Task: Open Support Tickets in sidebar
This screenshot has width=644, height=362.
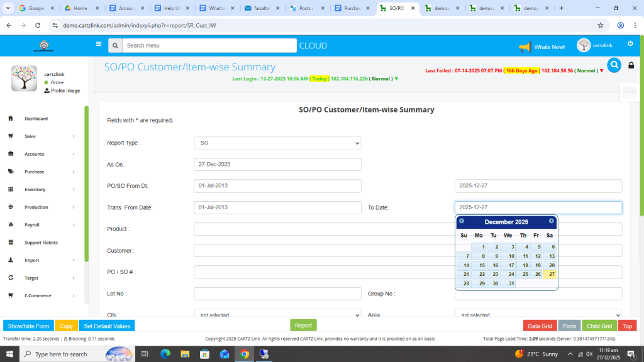Action: pyautogui.click(x=40, y=243)
